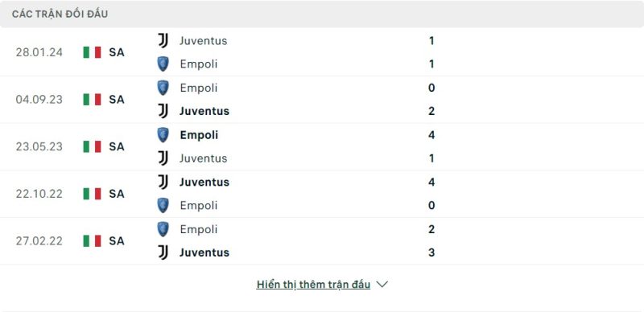Screen dimensions: 644x312
Task: Click Empoli crest in 23.05.23 match
Action: point(163,135)
